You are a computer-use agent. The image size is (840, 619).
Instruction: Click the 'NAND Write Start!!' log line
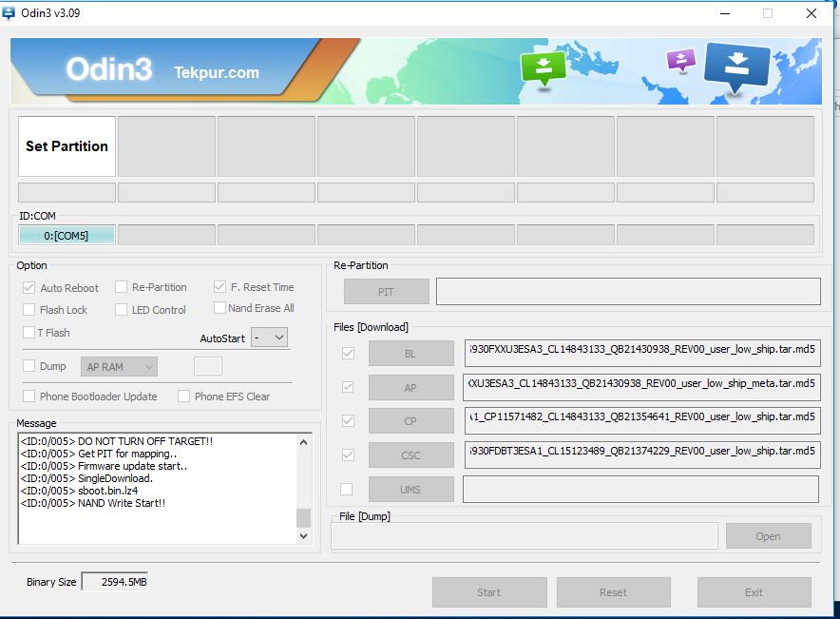(x=93, y=503)
